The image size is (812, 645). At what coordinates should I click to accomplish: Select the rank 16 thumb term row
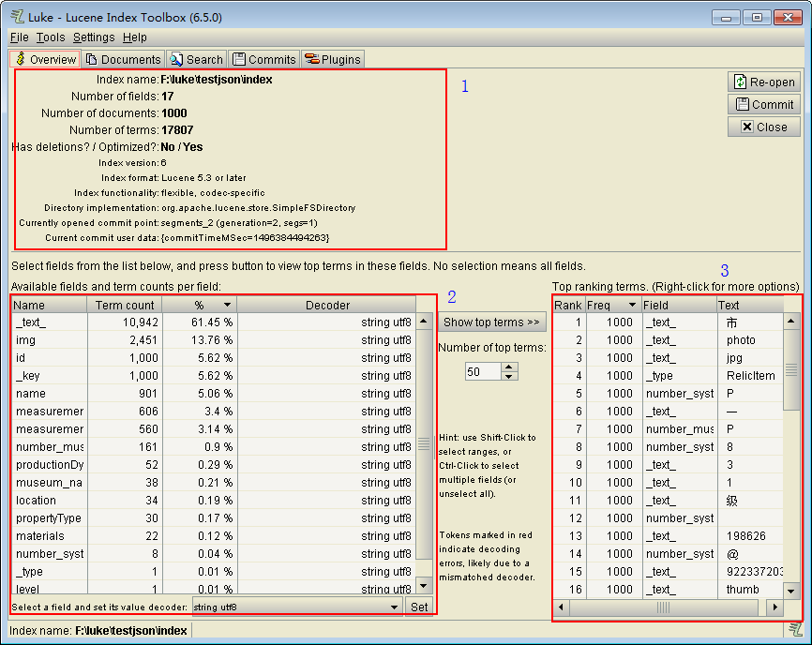tap(668, 589)
